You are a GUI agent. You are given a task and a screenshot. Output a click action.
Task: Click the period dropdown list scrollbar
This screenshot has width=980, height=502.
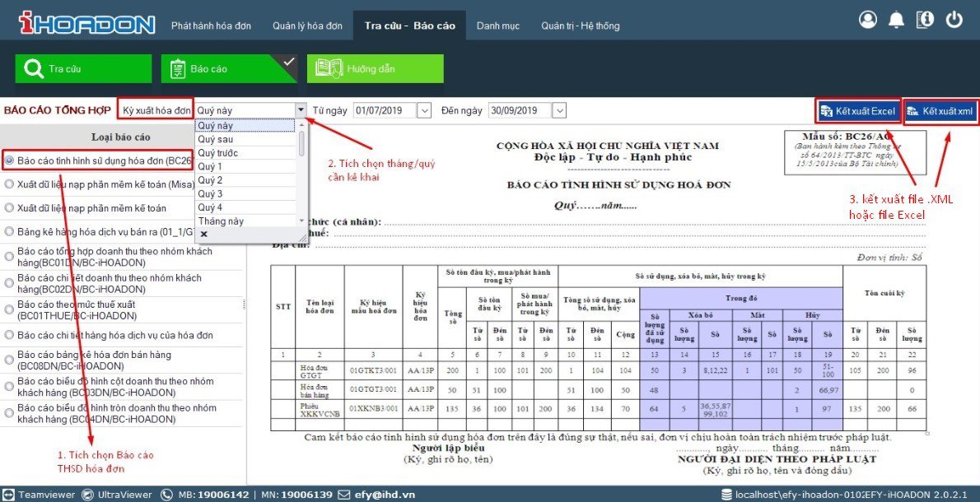pyautogui.click(x=301, y=145)
